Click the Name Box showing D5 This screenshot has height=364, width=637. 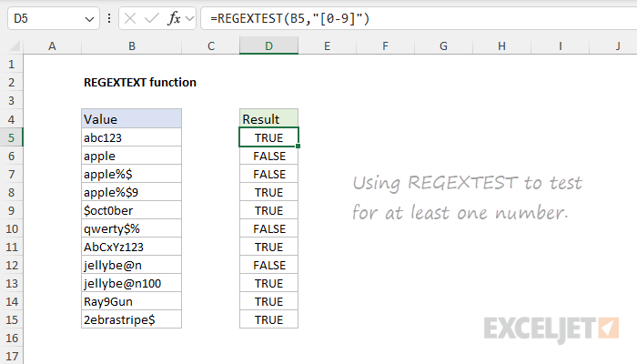[x=54, y=19]
